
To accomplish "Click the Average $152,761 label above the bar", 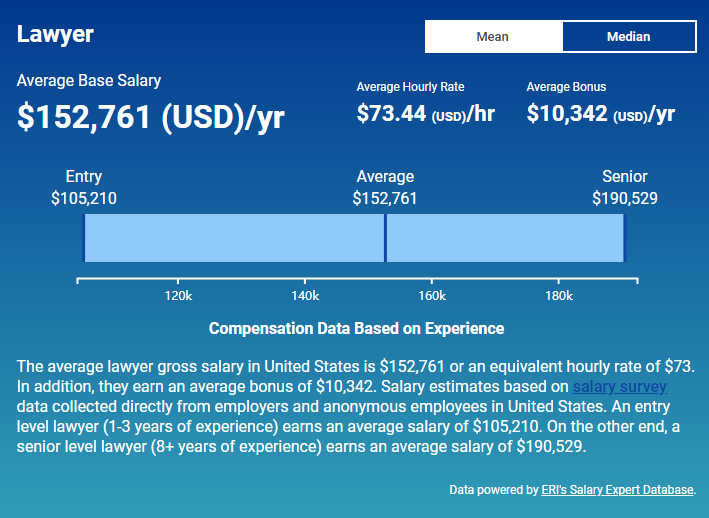I will pos(385,188).
